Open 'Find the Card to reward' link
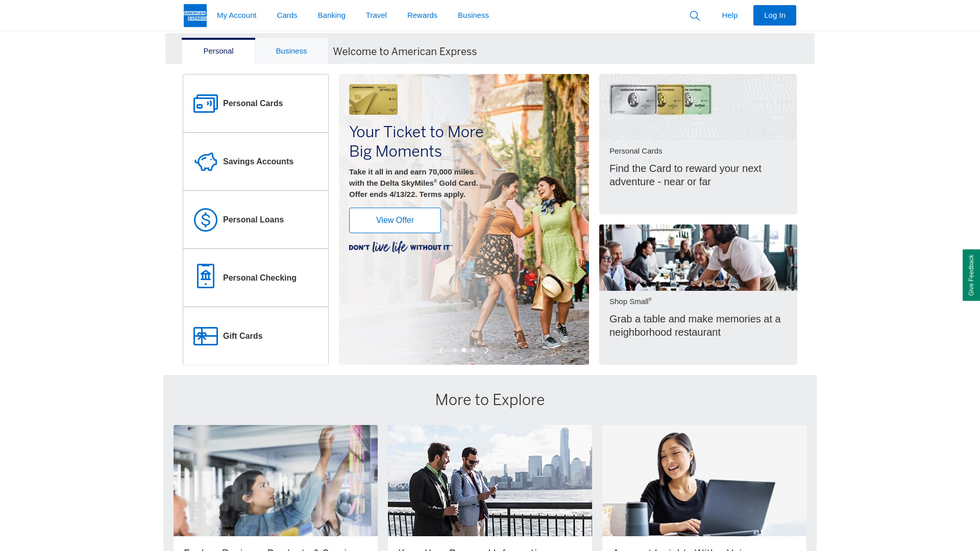 tap(685, 175)
